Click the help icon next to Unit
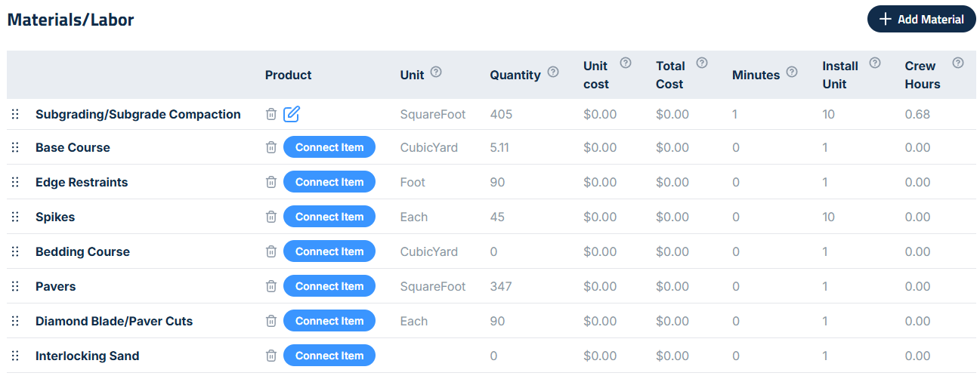 436,72
